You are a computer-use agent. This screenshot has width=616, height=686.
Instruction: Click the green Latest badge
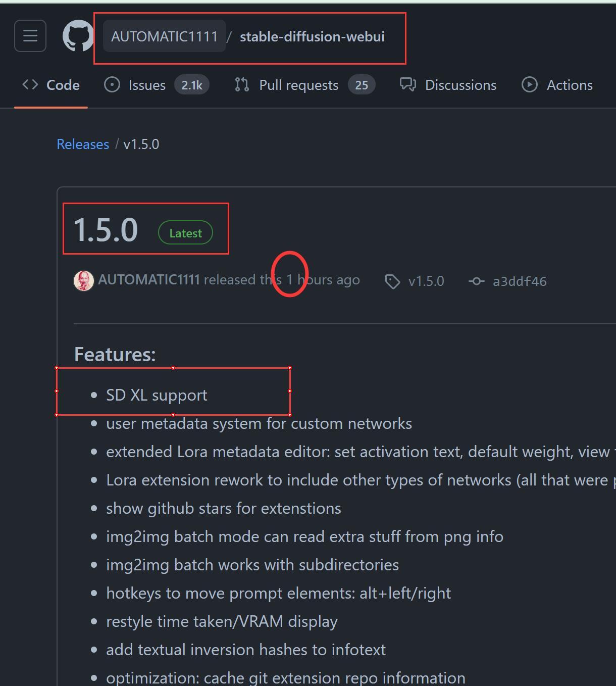point(185,233)
